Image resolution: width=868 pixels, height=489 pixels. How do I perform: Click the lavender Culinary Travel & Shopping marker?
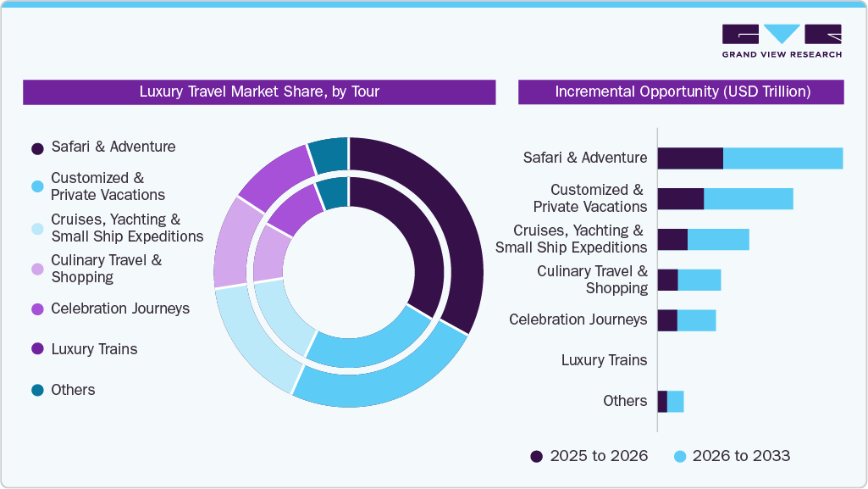coord(36,268)
